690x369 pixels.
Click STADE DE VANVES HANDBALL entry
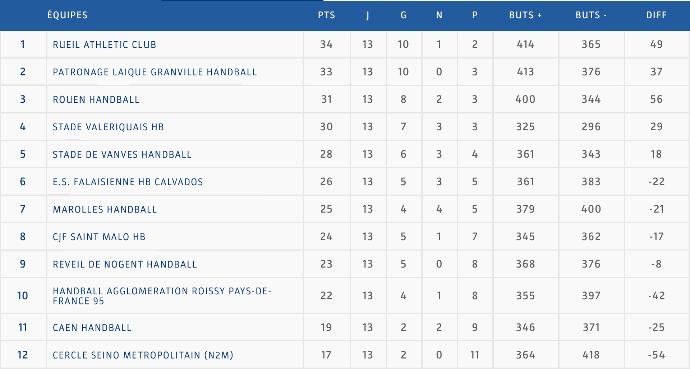[122, 154]
